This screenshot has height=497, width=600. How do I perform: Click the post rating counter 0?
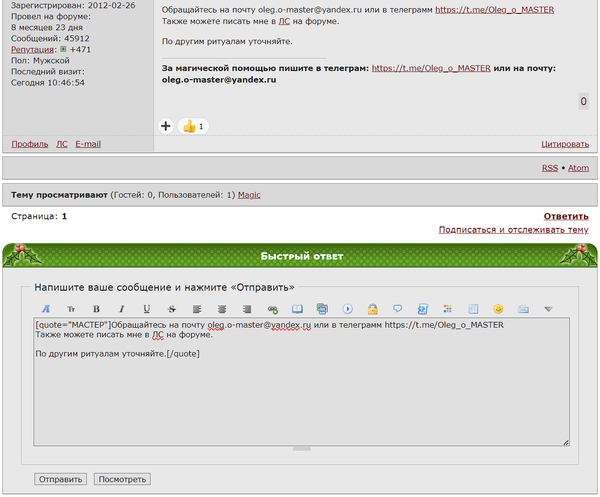pos(583,101)
